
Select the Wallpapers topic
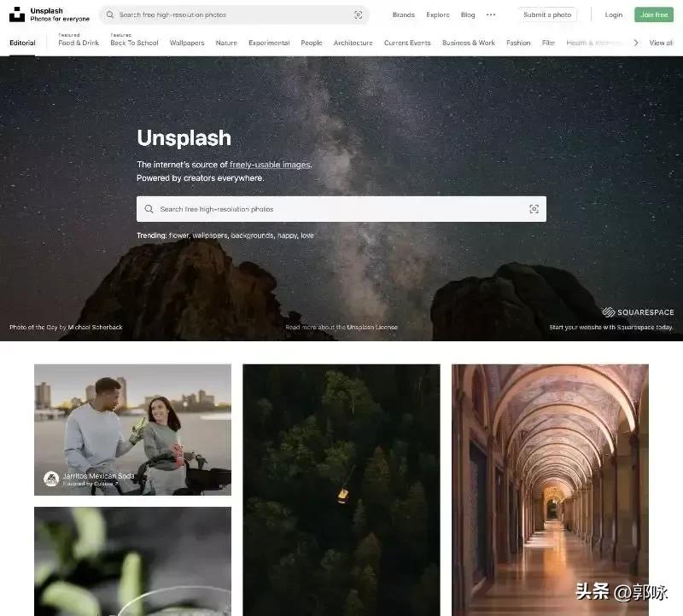(x=187, y=43)
